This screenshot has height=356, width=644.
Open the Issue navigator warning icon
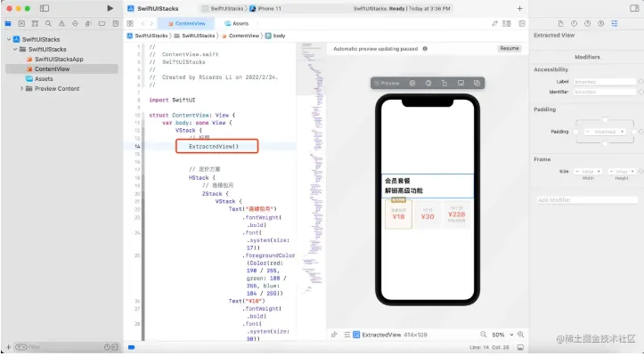tap(61, 24)
